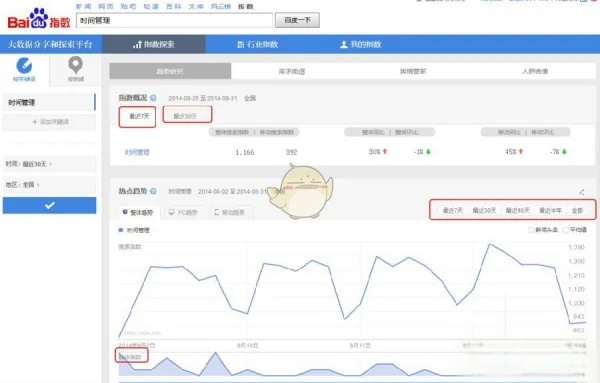This screenshot has height=383, width=600.
Task: Toggle the 平均值 checkbox
Action: (566, 230)
